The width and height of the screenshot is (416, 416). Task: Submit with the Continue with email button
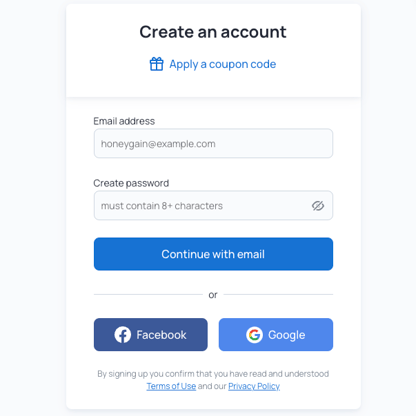213,254
